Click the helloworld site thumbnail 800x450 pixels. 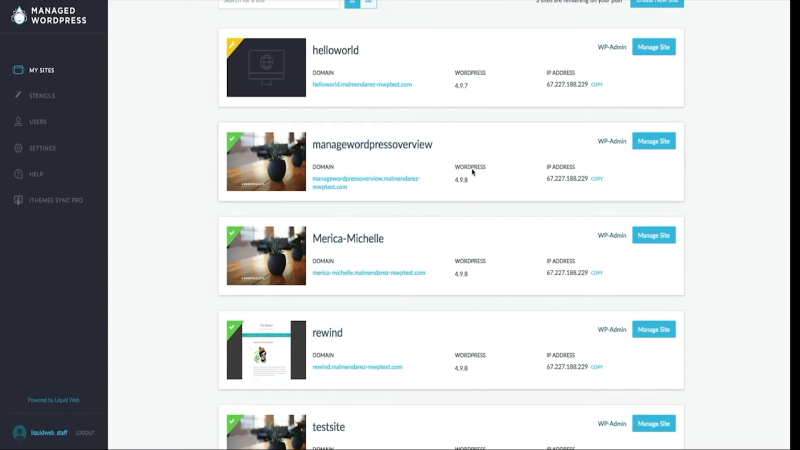(x=266, y=68)
